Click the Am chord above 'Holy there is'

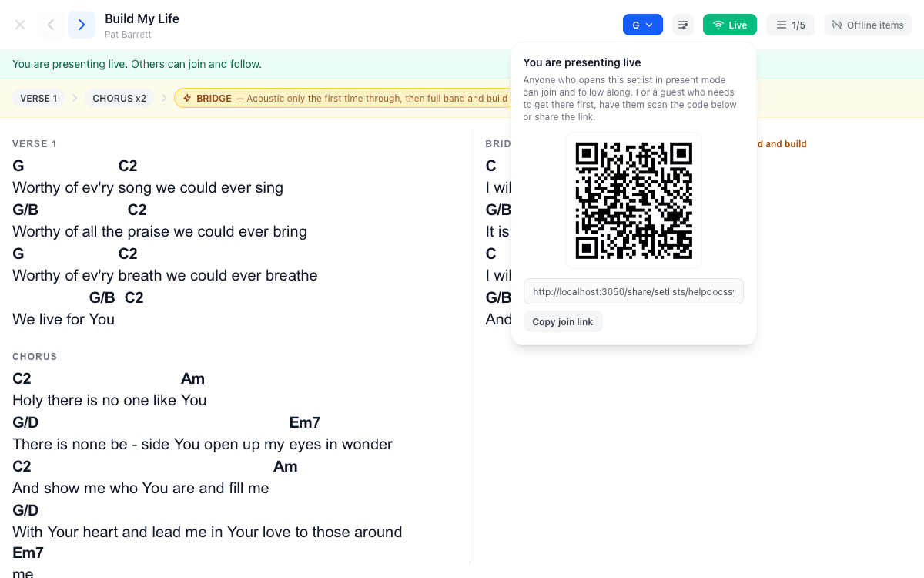[192, 378]
